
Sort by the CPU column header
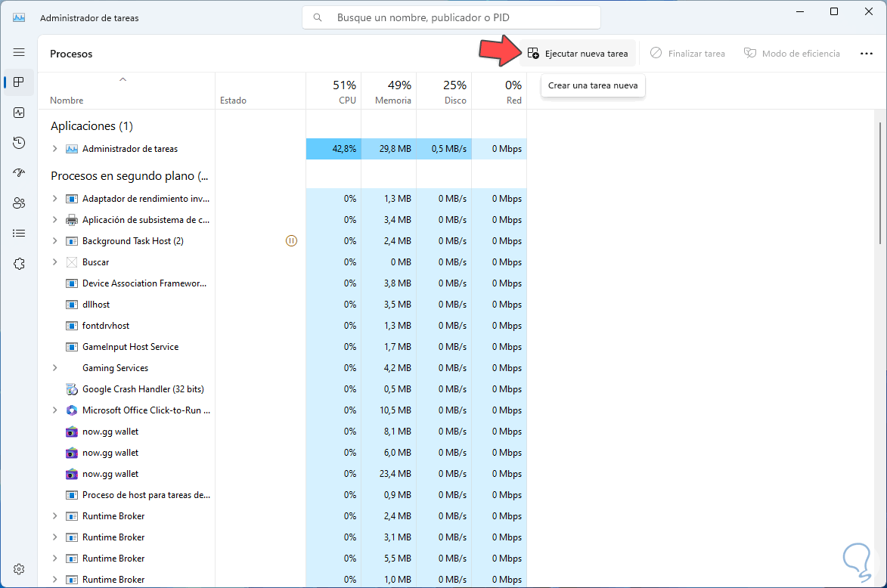[333, 91]
